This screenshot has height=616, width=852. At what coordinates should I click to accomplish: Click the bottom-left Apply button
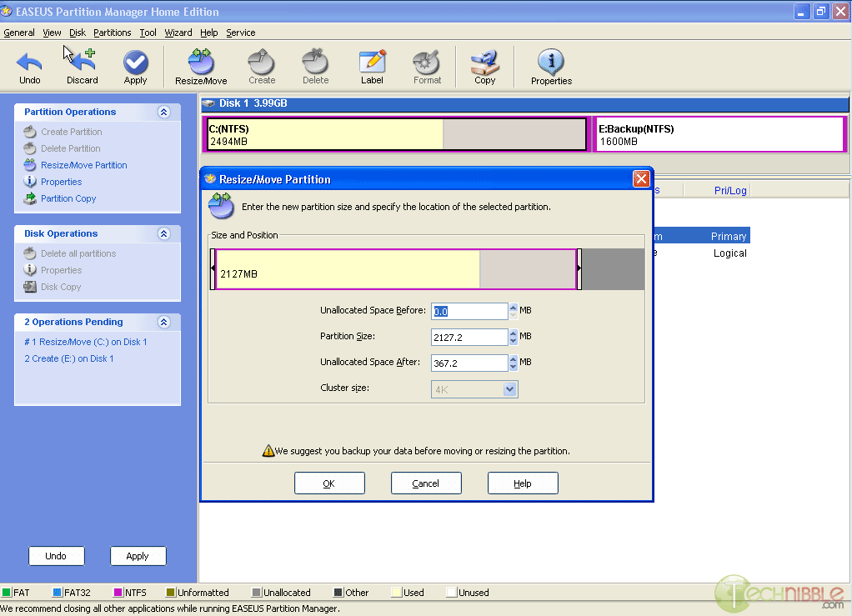coord(138,556)
